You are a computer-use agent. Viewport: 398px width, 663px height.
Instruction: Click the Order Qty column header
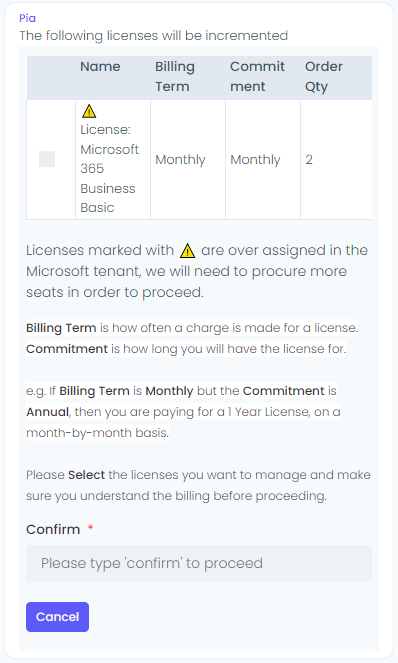coord(324,77)
